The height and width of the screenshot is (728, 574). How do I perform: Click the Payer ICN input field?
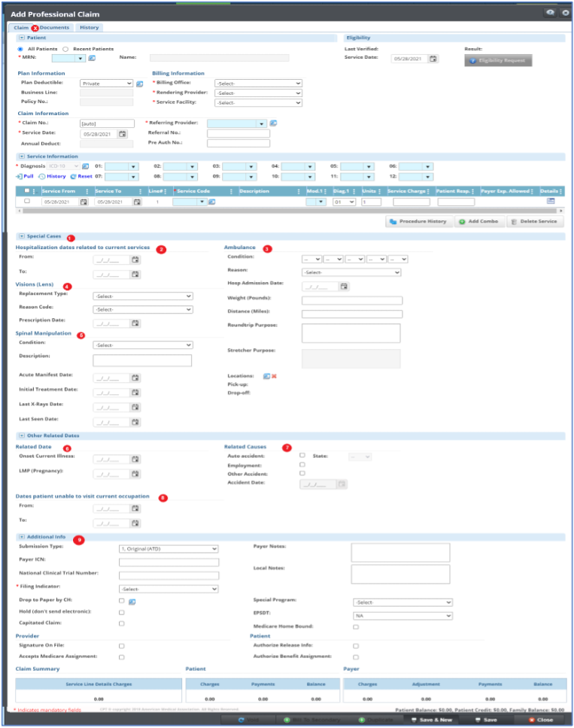click(168, 563)
